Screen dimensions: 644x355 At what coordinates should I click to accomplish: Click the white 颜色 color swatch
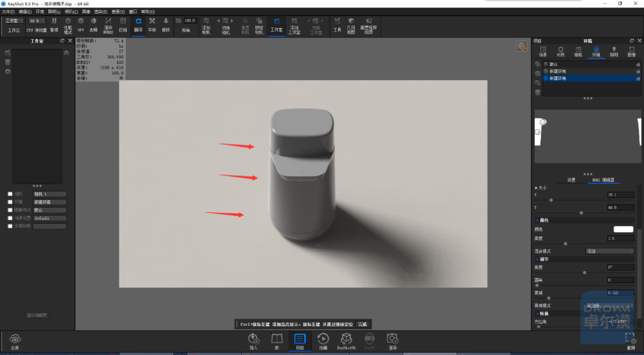click(623, 229)
